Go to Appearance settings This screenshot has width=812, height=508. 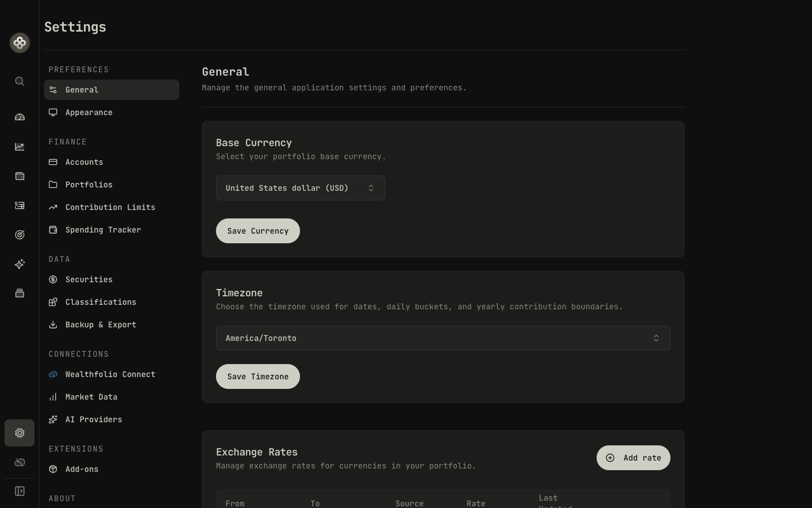pos(112,112)
